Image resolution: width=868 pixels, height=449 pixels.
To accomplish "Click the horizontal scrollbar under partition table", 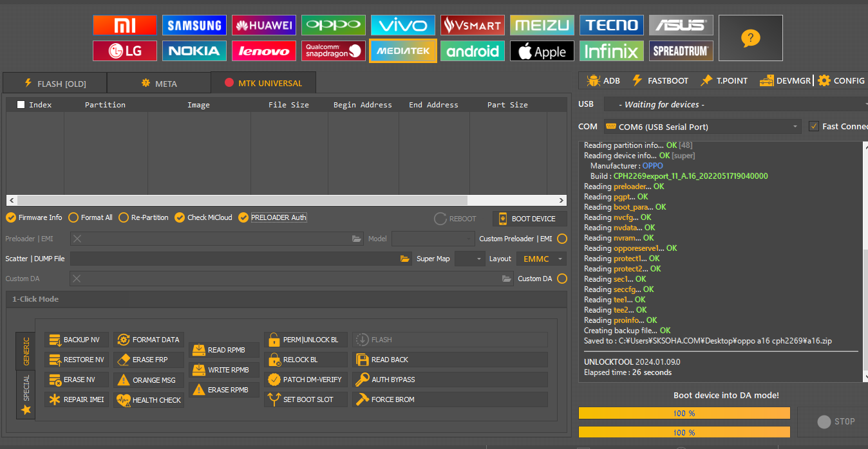I will (287, 200).
